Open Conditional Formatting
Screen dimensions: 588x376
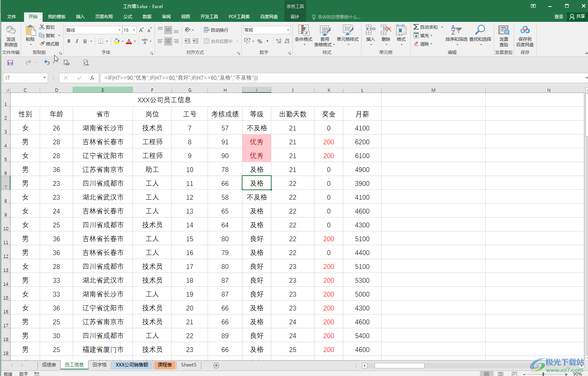pyautogui.click(x=304, y=35)
